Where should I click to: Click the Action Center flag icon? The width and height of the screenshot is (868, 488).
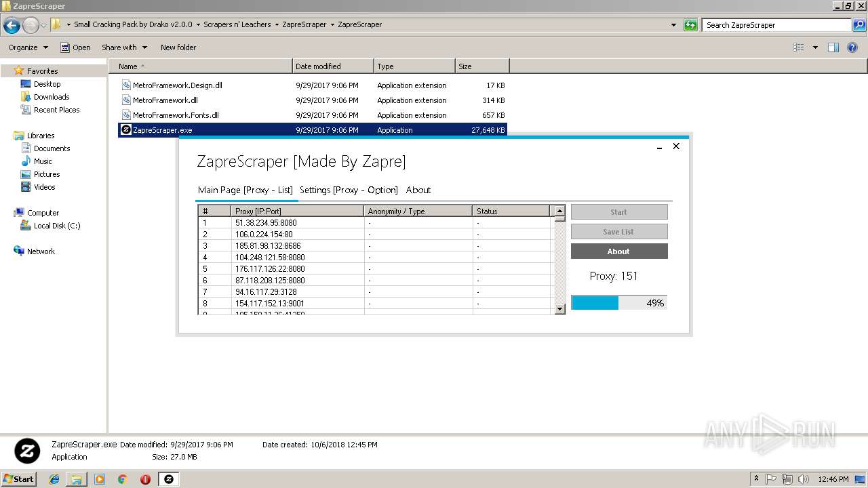coord(771,479)
